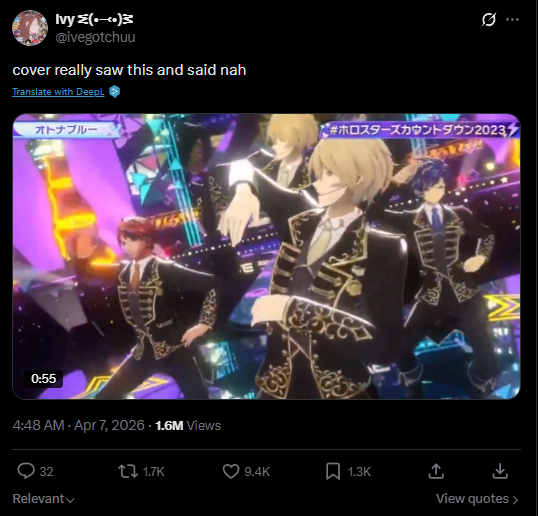Click the reply bubble icon with 32
This screenshot has height=516, width=538.
click(x=26, y=471)
